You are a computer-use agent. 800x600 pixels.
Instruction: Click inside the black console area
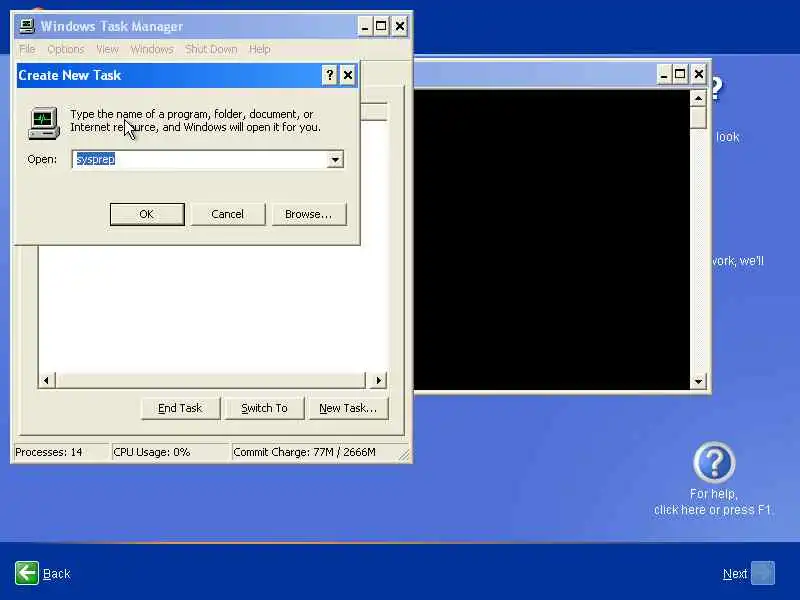[x=552, y=240]
